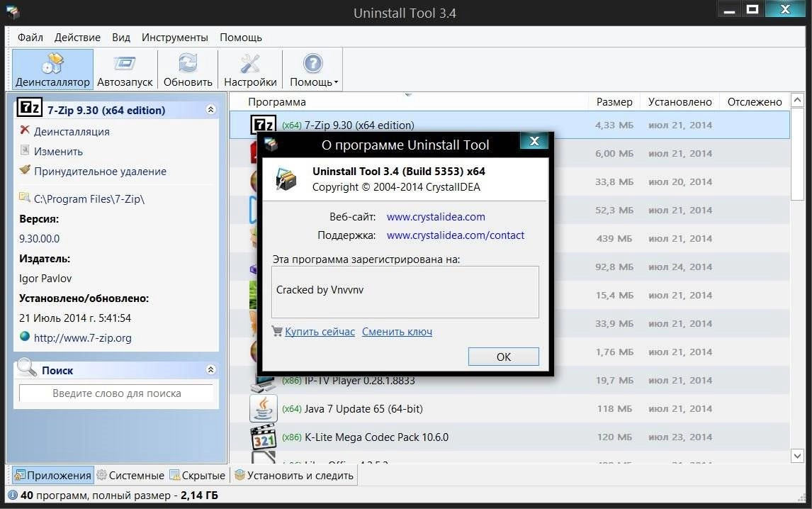Click the K-Lite 321 clapperboard icon
This screenshot has height=509, width=812.
[x=264, y=437]
